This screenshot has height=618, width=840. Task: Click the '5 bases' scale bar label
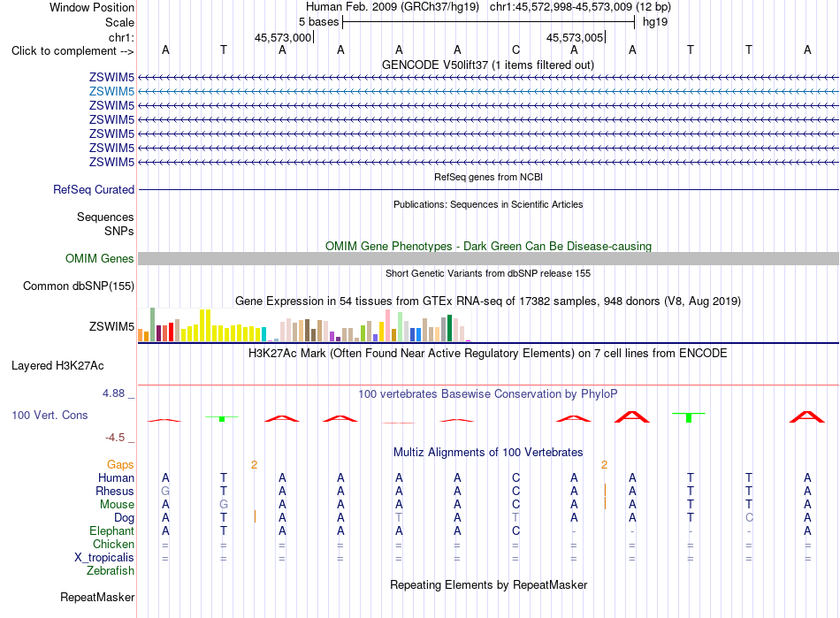318,22
